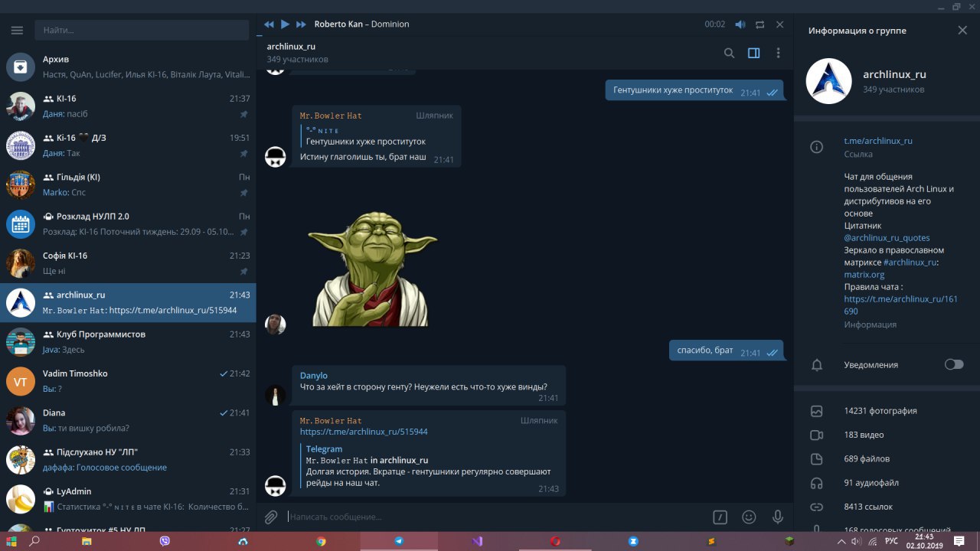Click the Telegram link preview title
This screenshot has width=980, height=551.
324,449
